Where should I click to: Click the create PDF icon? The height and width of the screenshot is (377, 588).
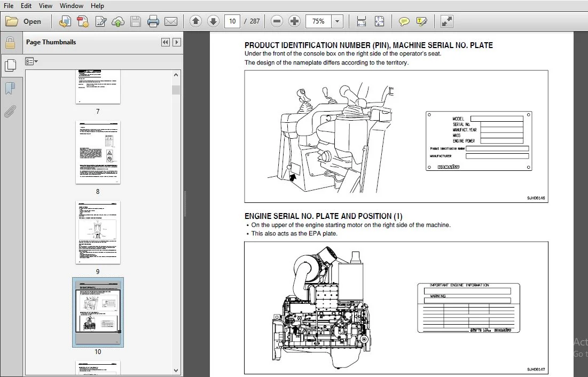[x=65, y=21]
